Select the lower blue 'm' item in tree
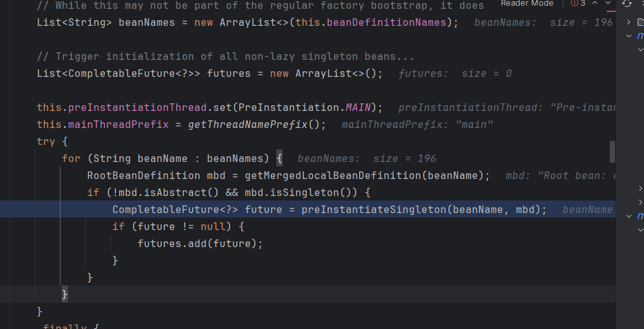 pos(640,216)
